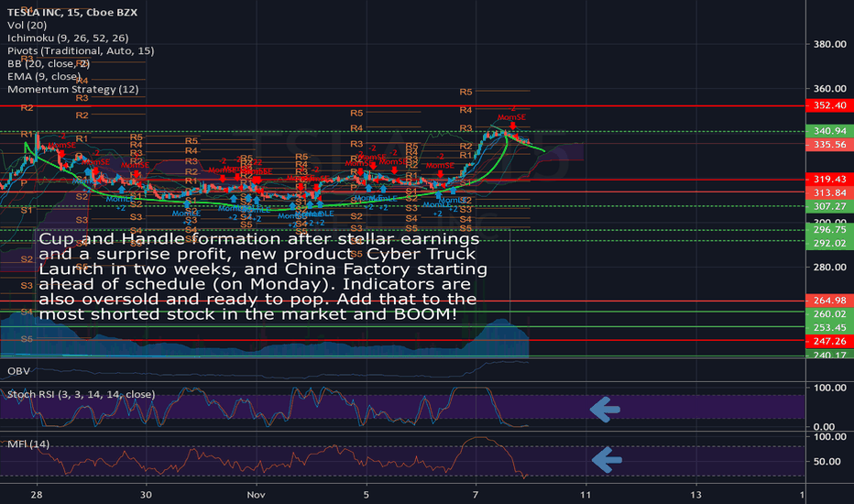Select the Momentum Strategy (12) legend

tap(73, 90)
